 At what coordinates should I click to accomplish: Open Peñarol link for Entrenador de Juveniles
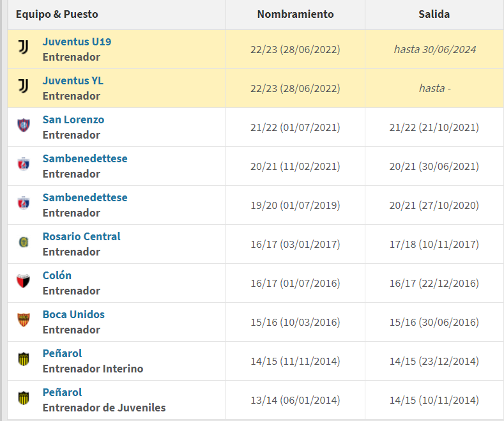tap(62, 392)
